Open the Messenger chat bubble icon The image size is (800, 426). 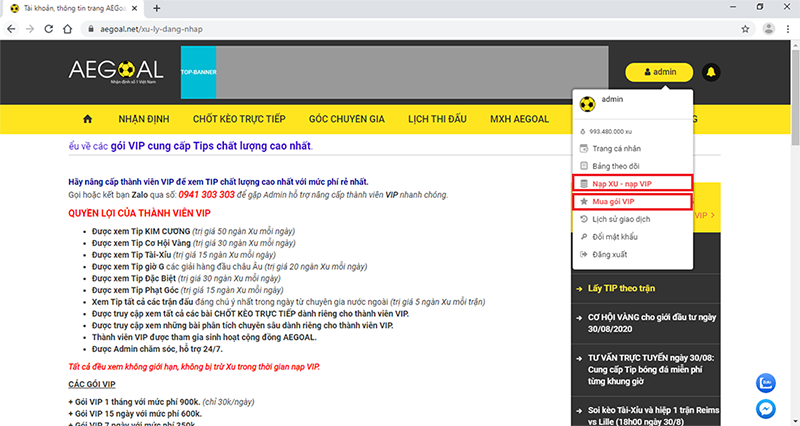point(765,408)
